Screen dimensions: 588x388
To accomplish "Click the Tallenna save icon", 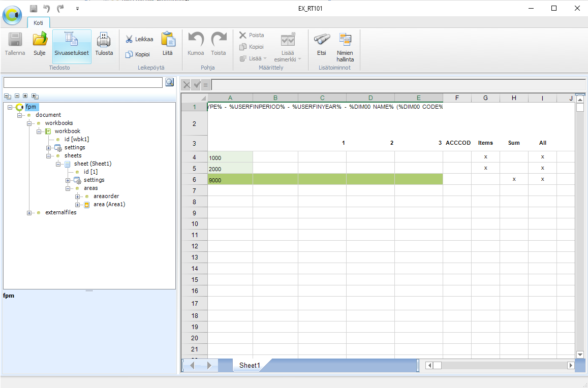I will [x=15, y=40].
